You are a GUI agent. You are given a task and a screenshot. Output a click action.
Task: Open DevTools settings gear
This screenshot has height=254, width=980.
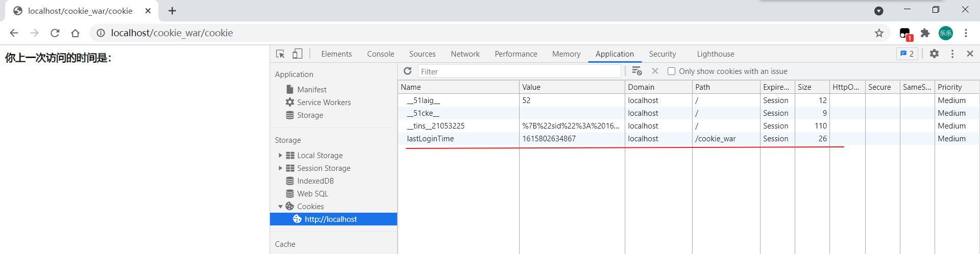934,54
